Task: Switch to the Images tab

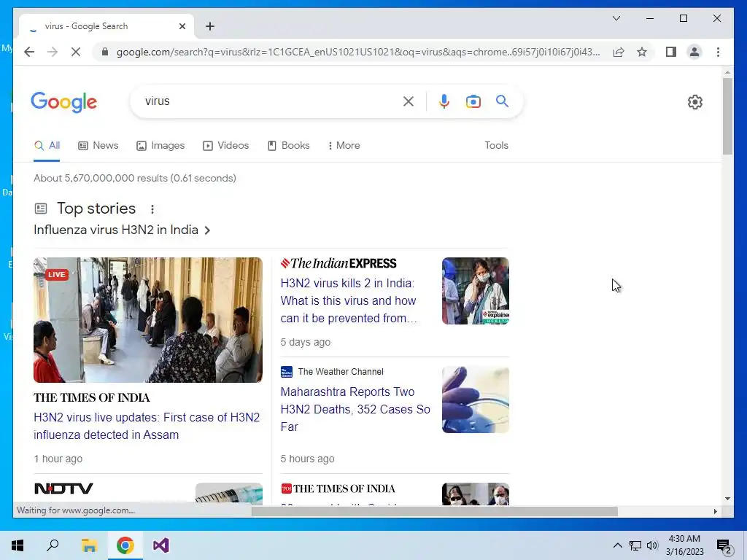Action: 160,146
